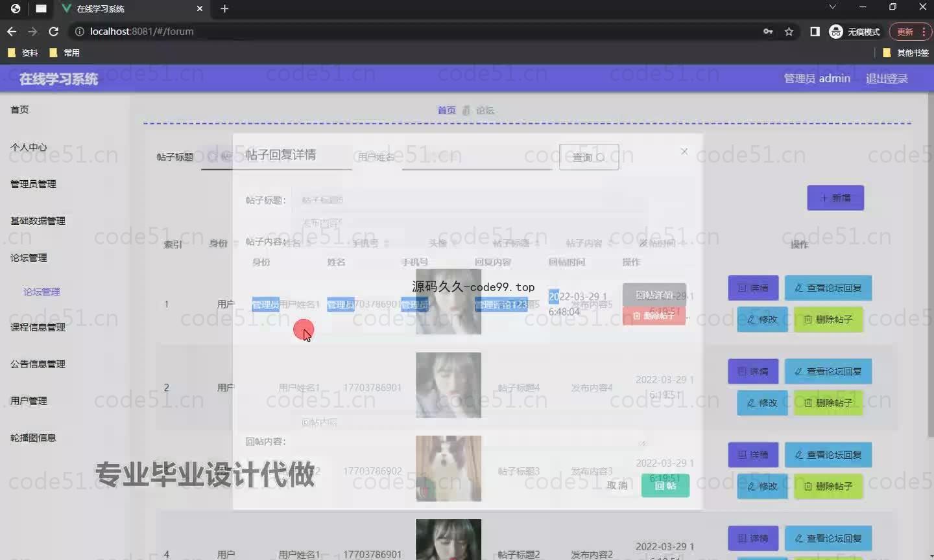Click the incognito 无痕模式 indicator

[854, 31]
